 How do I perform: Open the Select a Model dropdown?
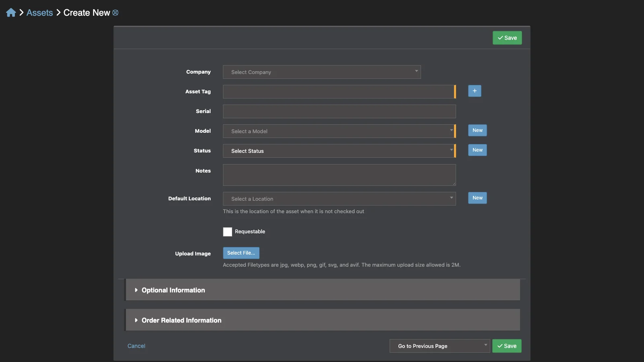339,131
